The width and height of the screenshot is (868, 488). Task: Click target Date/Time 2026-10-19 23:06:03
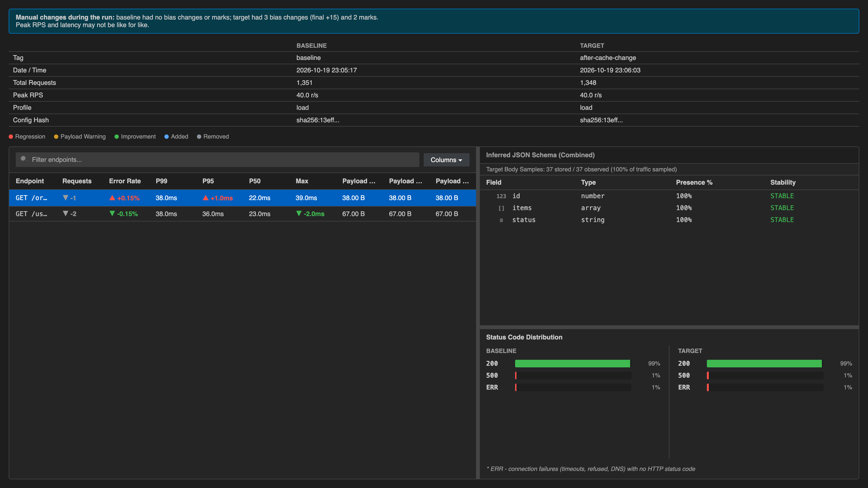tap(610, 70)
